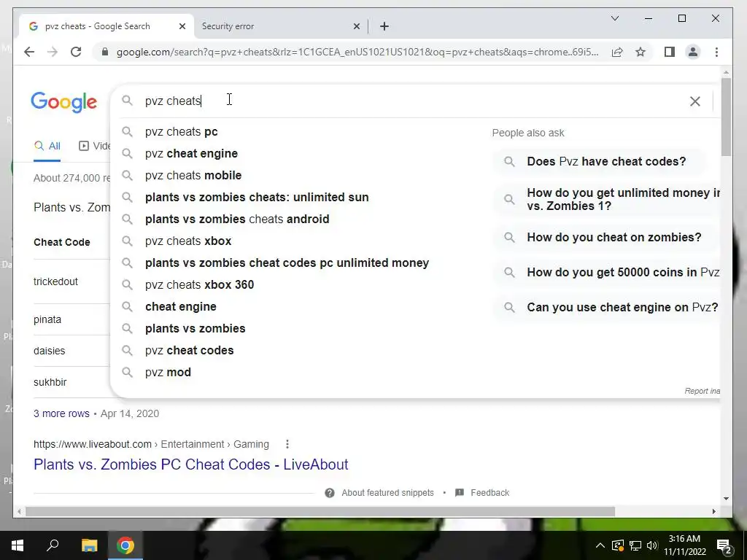Click the About featured snippets question icon
Image resolution: width=747 pixels, height=560 pixels.
pos(329,493)
